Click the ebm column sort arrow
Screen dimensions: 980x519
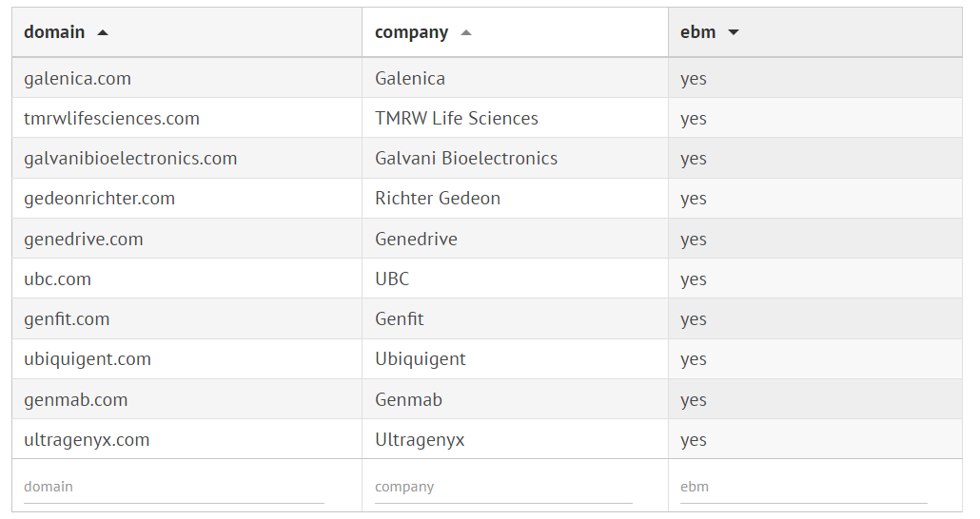pos(733,32)
